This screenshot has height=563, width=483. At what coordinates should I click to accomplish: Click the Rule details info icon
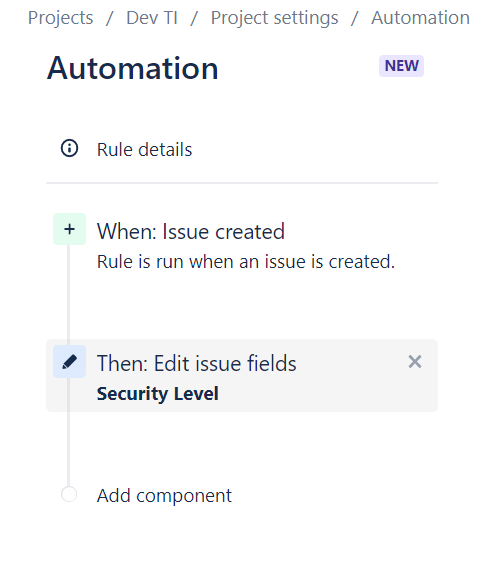69,148
